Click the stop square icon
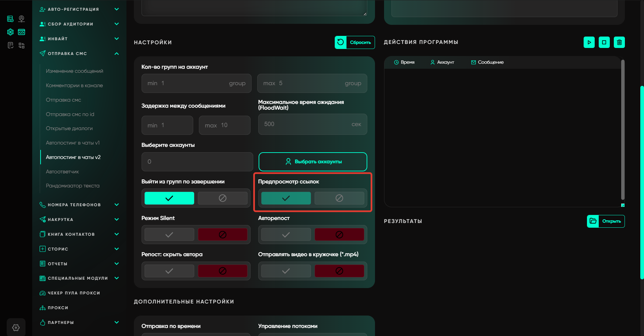The height and width of the screenshot is (336, 644). click(x=604, y=42)
